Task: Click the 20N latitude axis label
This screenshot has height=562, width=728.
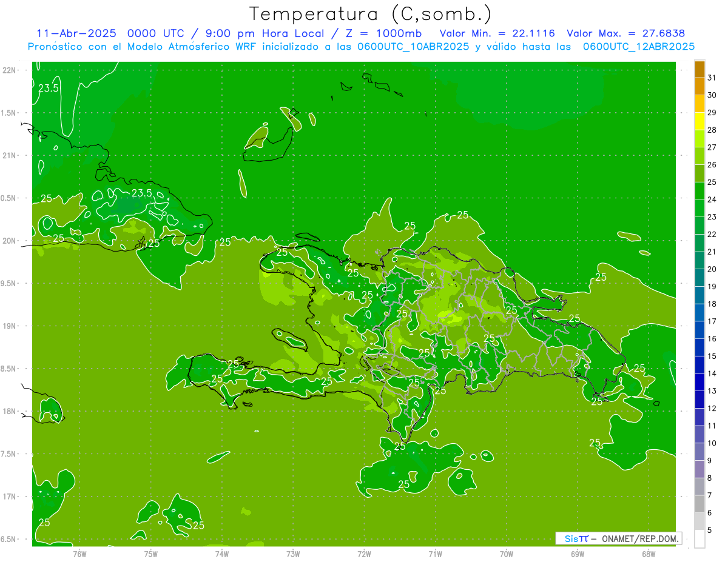Action: 10,241
